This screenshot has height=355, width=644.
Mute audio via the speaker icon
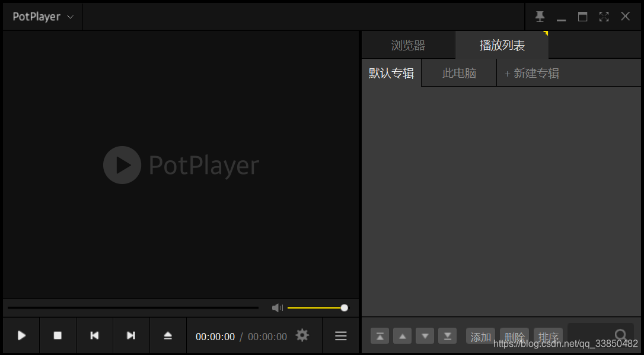(278, 308)
